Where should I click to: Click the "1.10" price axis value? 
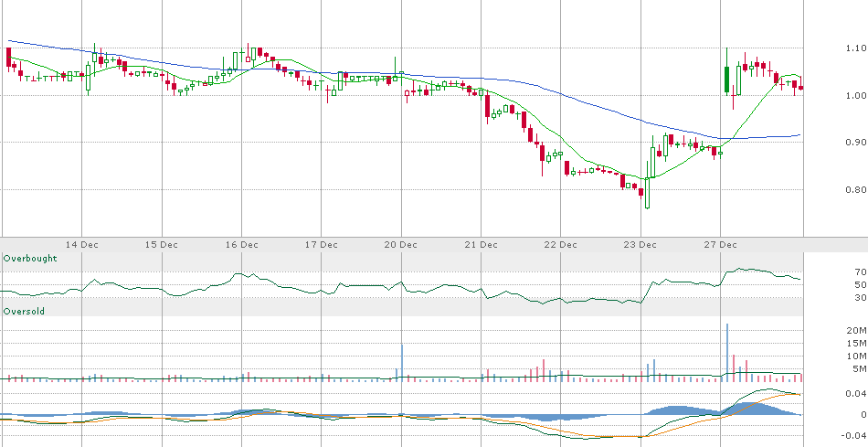point(855,48)
